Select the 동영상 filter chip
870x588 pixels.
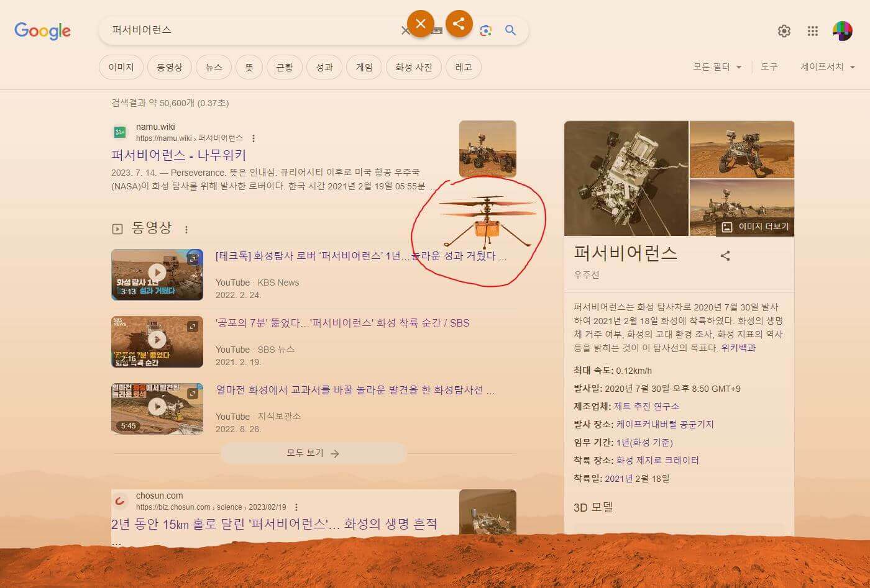170,67
